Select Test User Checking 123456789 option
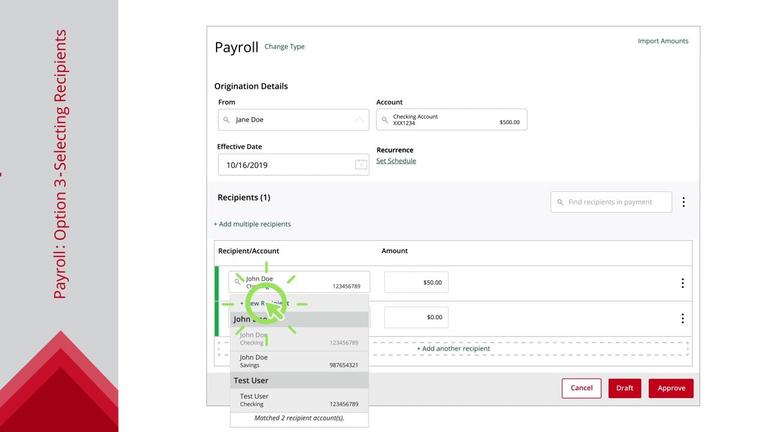Screen dimensions: 768x432 pyautogui.click(x=299, y=400)
